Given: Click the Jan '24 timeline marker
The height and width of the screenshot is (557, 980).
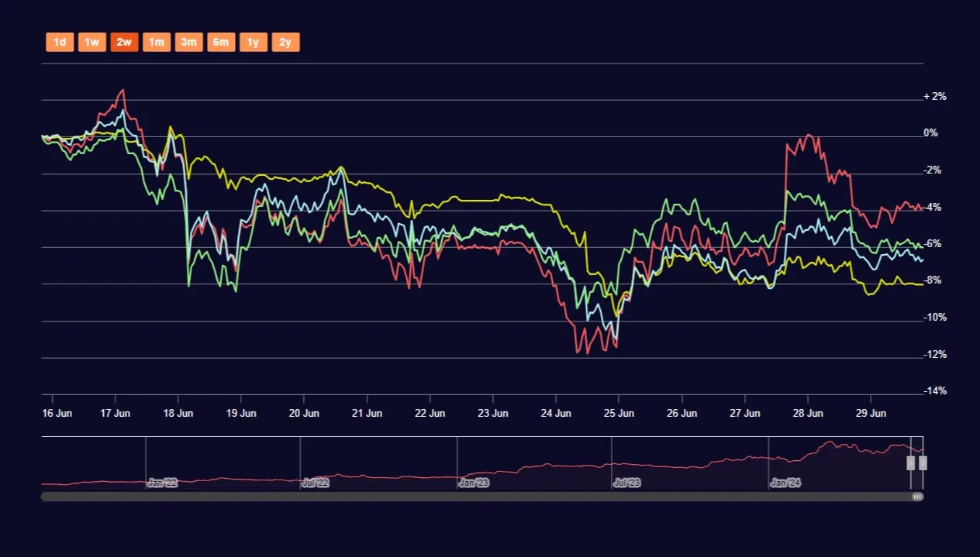Looking at the screenshot, I should (x=786, y=483).
